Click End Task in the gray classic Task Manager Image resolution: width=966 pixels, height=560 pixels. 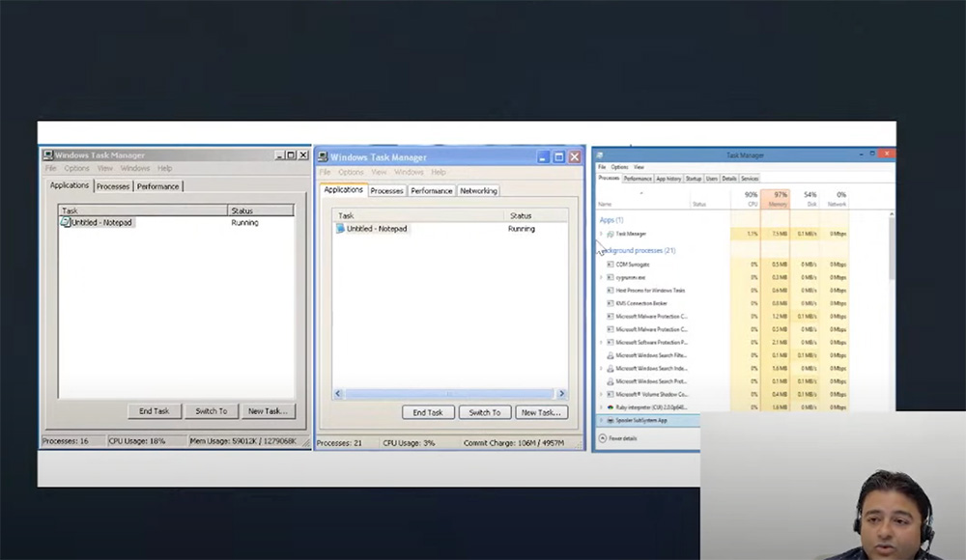pyautogui.click(x=154, y=411)
